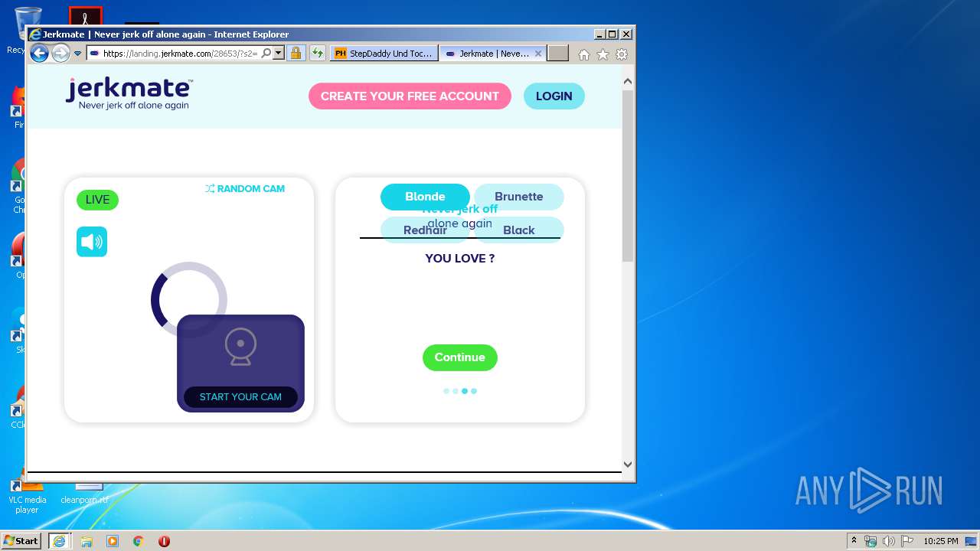980x551 pixels.
Task: Click the Show desktop button
Action: (972, 541)
